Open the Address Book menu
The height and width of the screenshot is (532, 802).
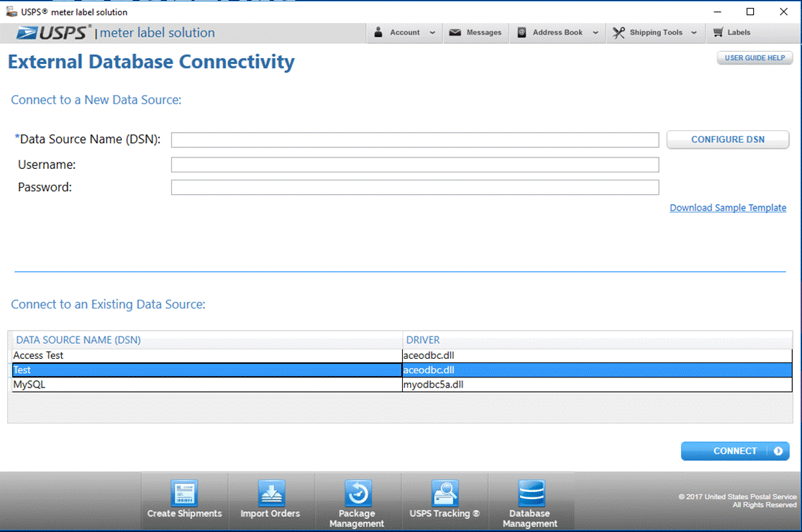(x=557, y=32)
